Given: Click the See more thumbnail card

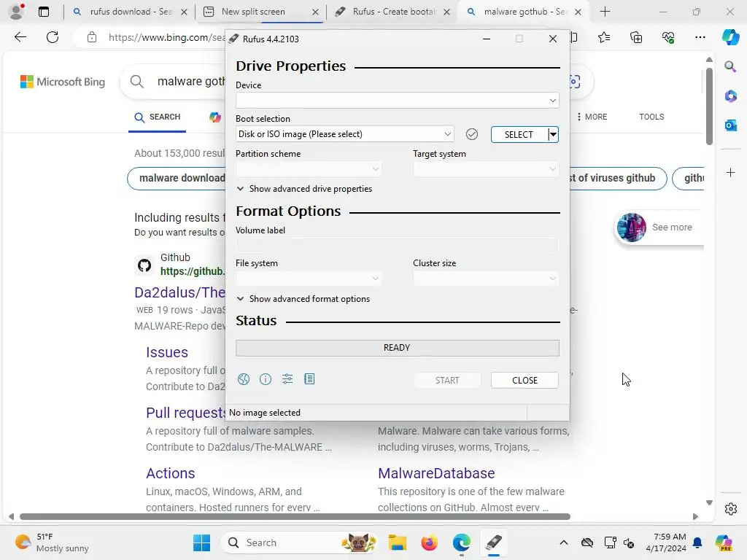Looking at the screenshot, I should click(x=659, y=227).
